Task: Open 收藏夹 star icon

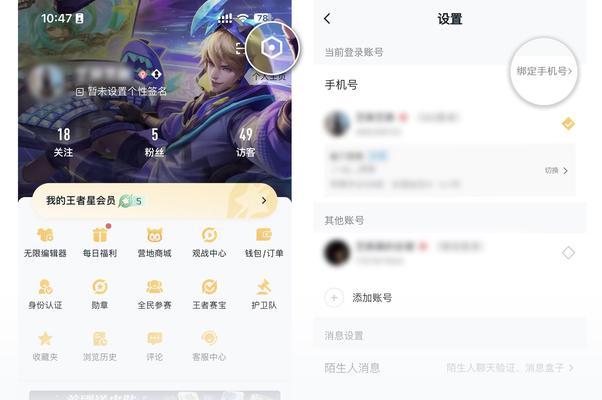Action: (45, 339)
